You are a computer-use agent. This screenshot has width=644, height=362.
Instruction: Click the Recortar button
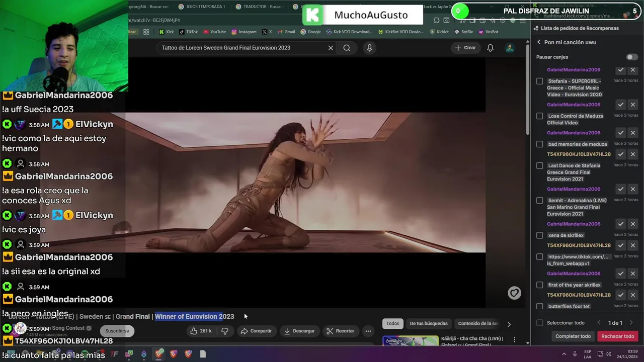pyautogui.click(x=341, y=331)
